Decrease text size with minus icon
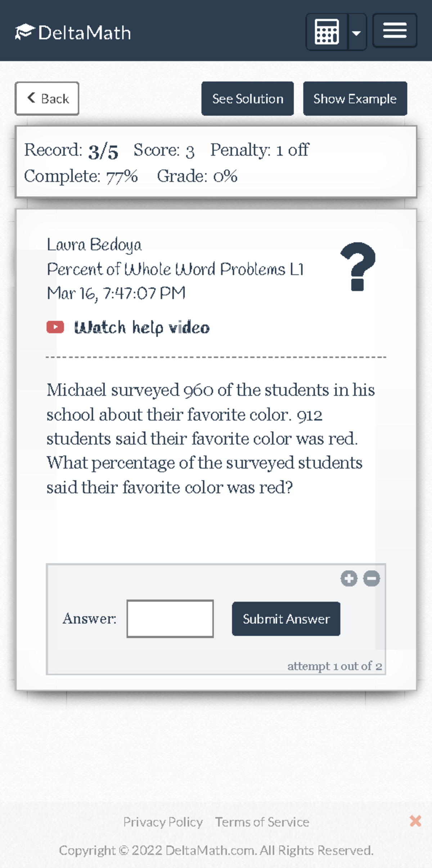Screen dimensions: 432x868 (372, 578)
